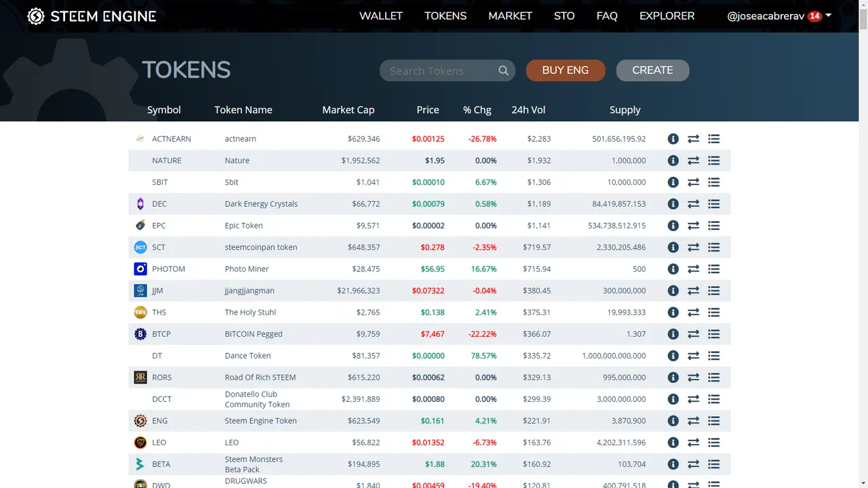The height and width of the screenshot is (488, 868).
Task: Click trade arrows icon for LEO row
Action: (x=693, y=443)
